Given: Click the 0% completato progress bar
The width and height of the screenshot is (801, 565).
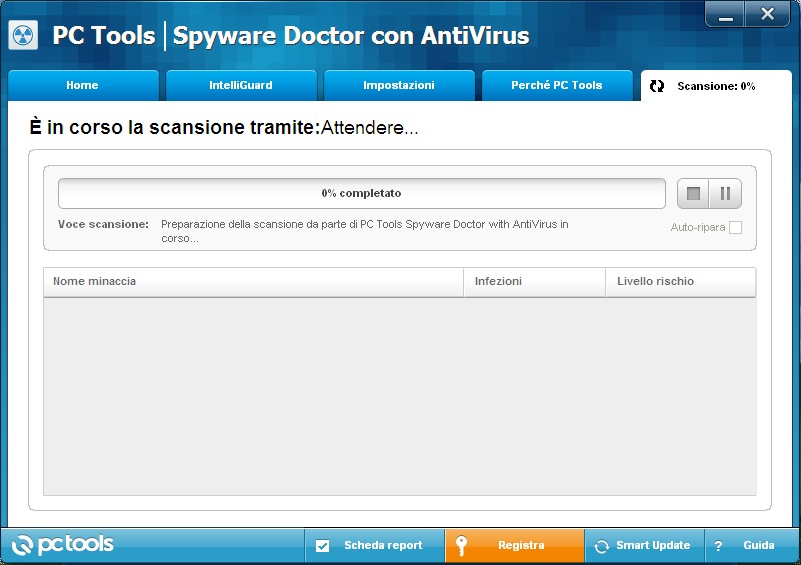Looking at the screenshot, I should point(361,193).
